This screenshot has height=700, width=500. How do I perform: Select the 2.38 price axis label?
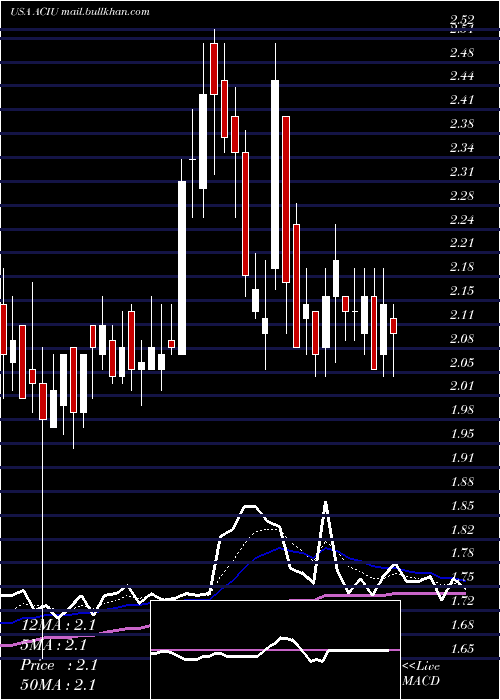[x=461, y=123]
